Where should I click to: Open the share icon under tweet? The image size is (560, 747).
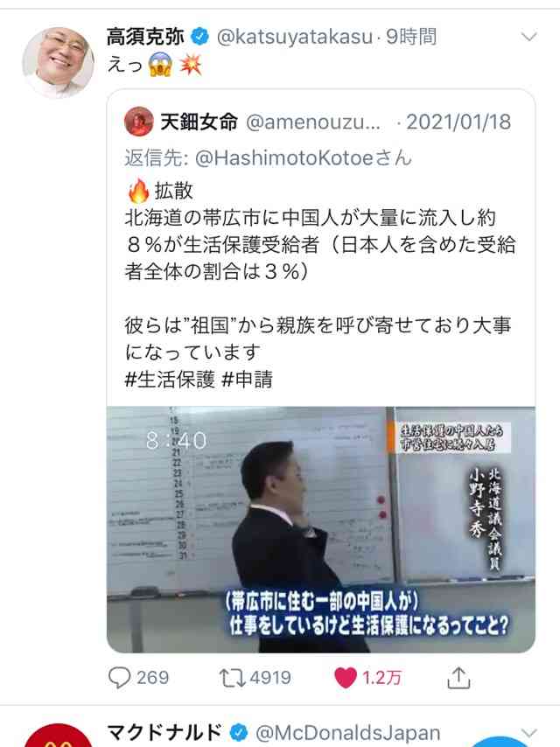(458, 677)
